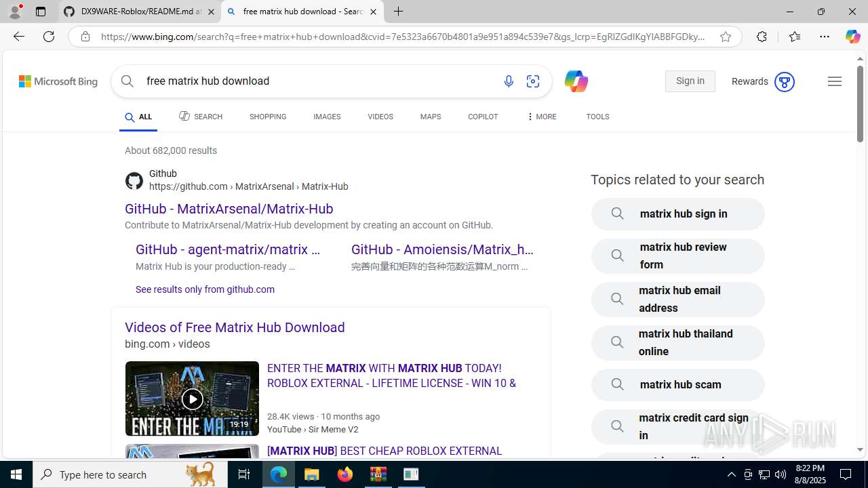The image size is (868, 488).
Task: Open Bing hamburger settings menu
Action: (x=834, y=81)
